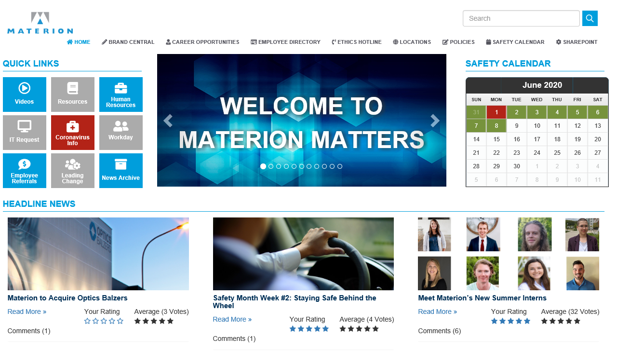Rate Optics Balzers article one star

[x=88, y=321]
